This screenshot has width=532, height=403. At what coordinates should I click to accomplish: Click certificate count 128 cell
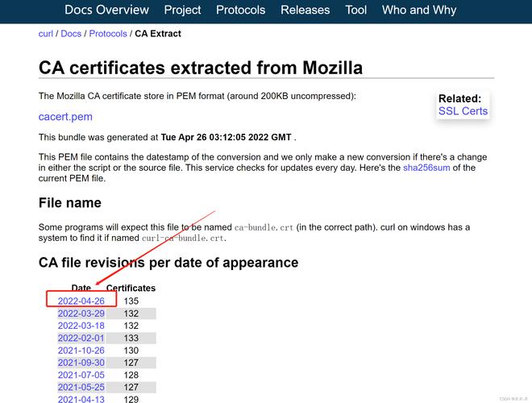[x=131, y=375]
